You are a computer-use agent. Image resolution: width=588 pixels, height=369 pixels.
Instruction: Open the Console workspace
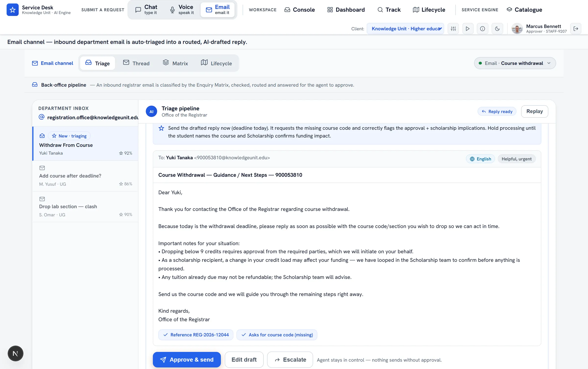pos(299,10)
